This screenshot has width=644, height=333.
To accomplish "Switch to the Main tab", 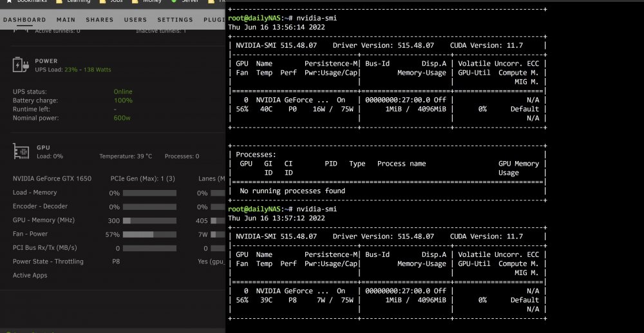I will [x=66, y=20].
